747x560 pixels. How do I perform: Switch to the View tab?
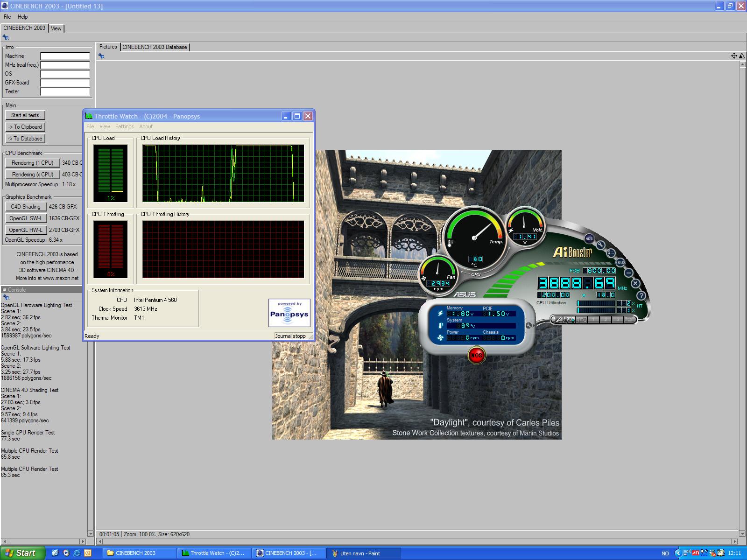[x=56, y=28]
